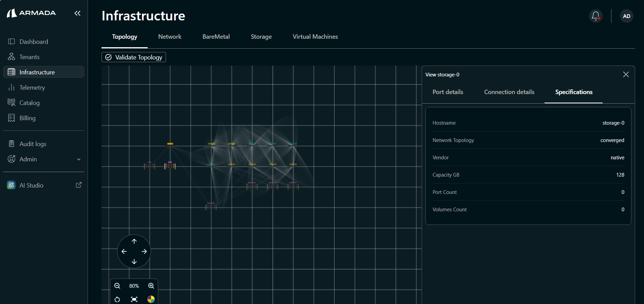
Task: Click the Validate Topology button
Action: click(x=134, y=57)
